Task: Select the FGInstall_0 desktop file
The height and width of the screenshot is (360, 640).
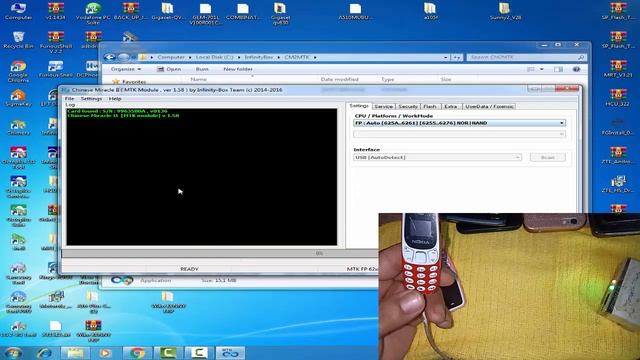Action: 618,126
